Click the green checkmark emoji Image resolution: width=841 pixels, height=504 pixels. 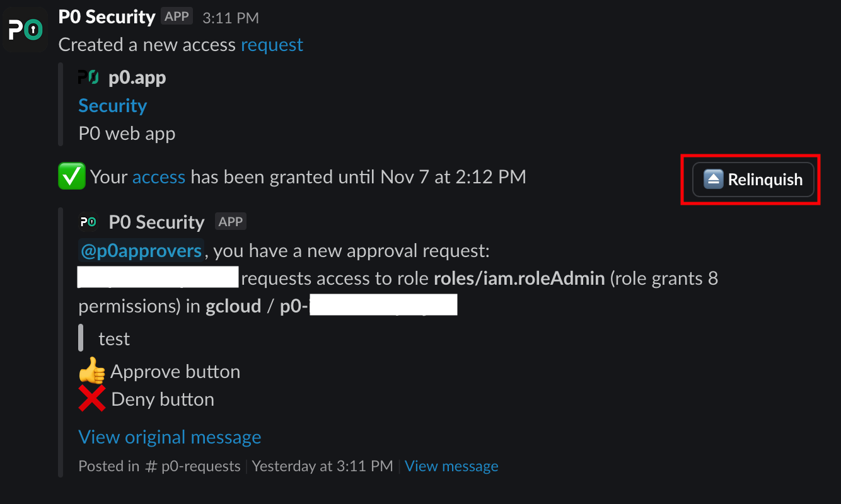click(71, 177)
